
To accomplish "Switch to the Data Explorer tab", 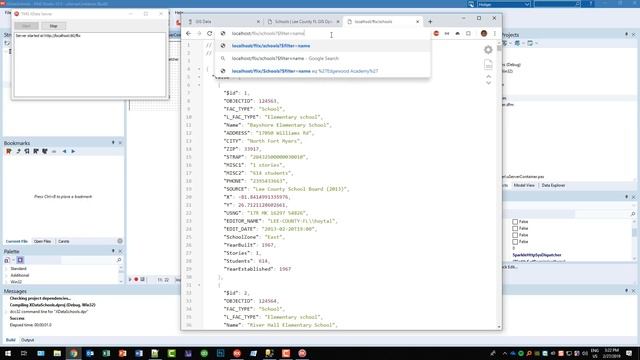I will tap(553, 185).
